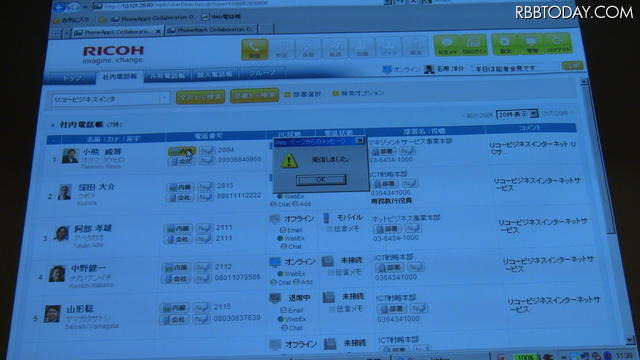Click the photo of 山形聡
640x360 pixels.
pyautogui.click(x=52, y=314)
